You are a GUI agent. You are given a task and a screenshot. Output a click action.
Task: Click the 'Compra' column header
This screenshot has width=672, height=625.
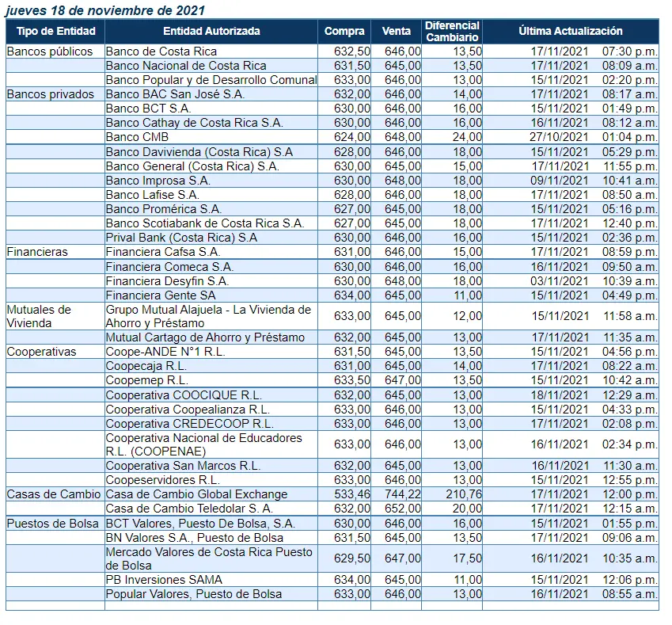pyautogui.click(x=344, y=32)
